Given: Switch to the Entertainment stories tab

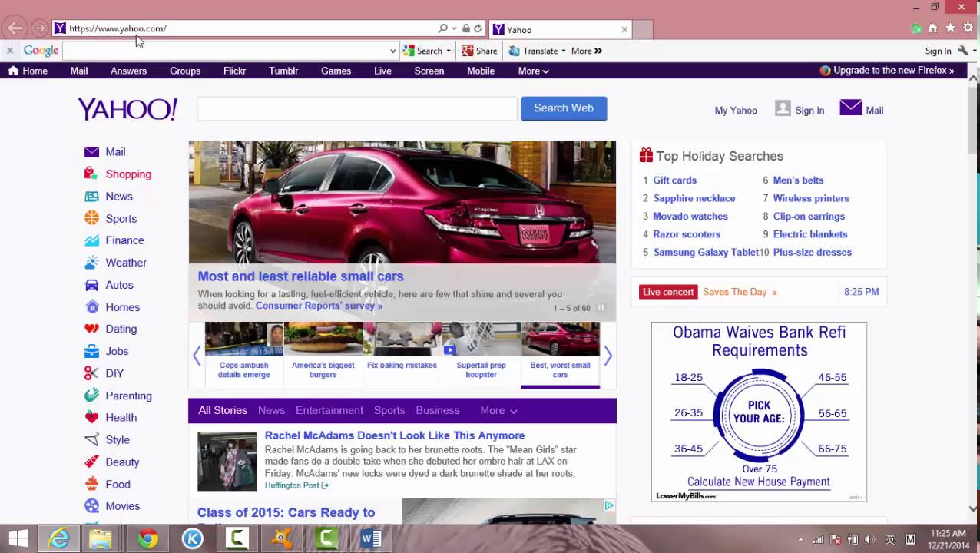Looking at the screenshot, I should click(x=329, y=410).
